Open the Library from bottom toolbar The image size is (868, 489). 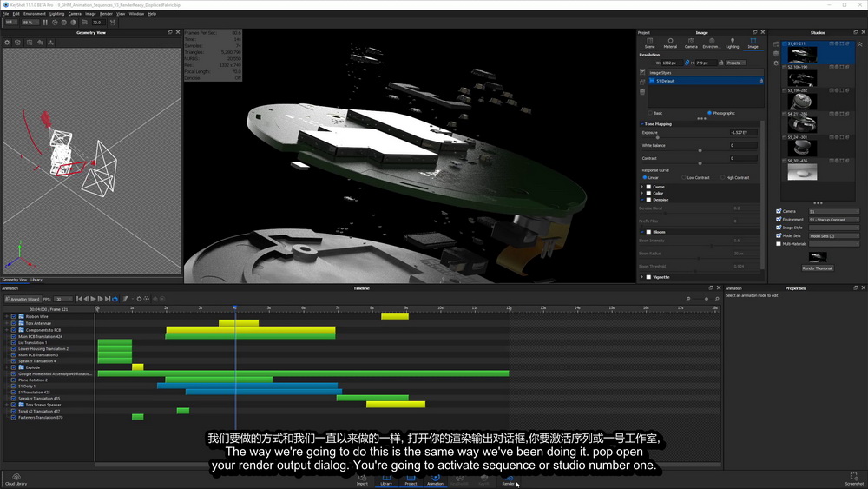click(386, 479)
